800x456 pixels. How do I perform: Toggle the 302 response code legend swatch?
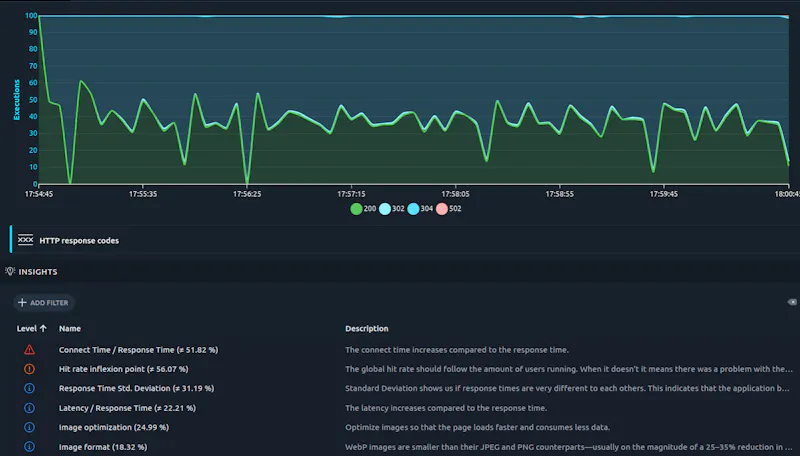385,209
